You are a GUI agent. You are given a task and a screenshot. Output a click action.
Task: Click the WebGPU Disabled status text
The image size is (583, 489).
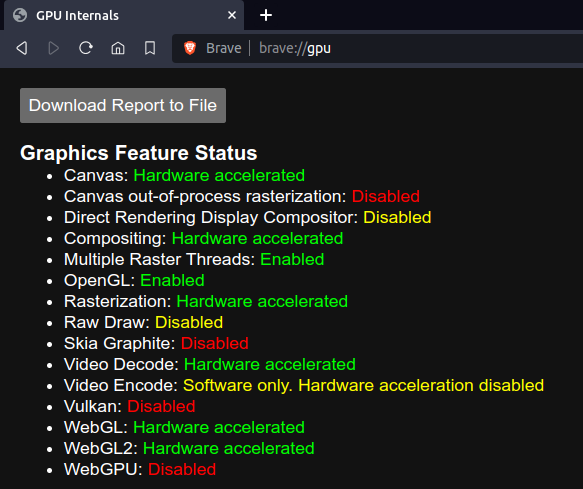182,469
